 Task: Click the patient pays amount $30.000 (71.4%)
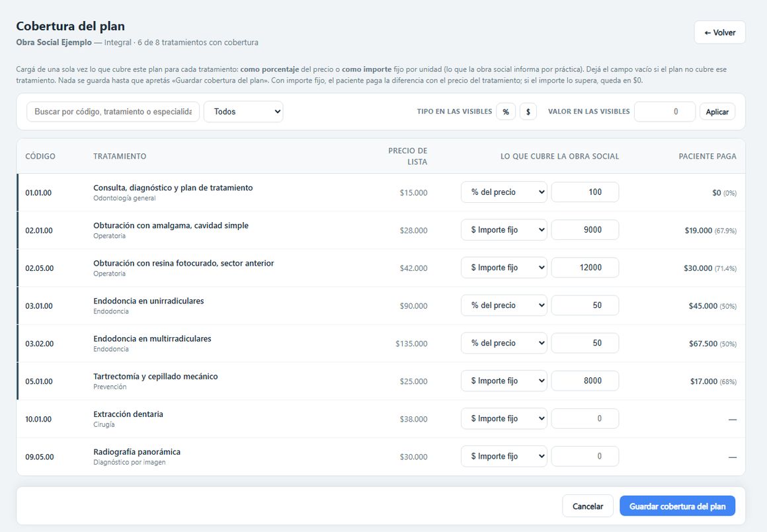click(709, 268)
